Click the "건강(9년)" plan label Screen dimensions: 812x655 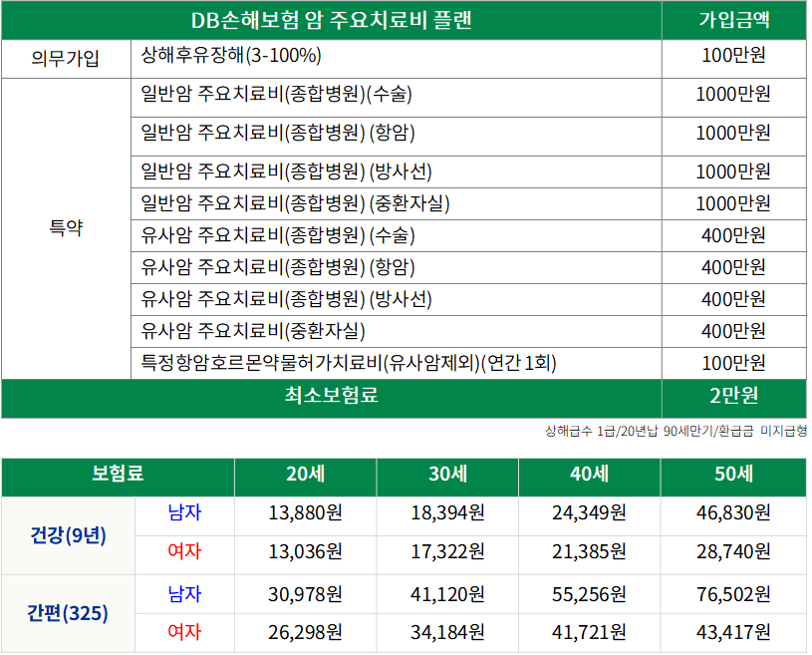pos(69,535)
